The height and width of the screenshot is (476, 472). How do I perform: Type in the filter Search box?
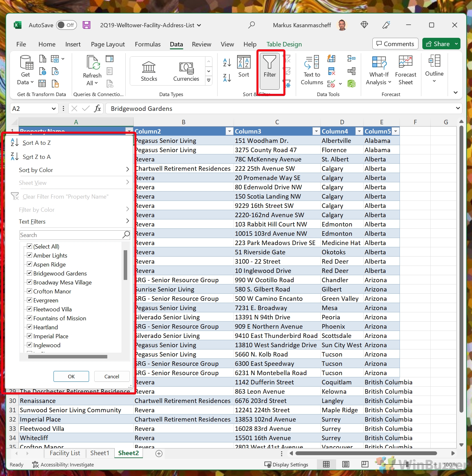[70, 235]
